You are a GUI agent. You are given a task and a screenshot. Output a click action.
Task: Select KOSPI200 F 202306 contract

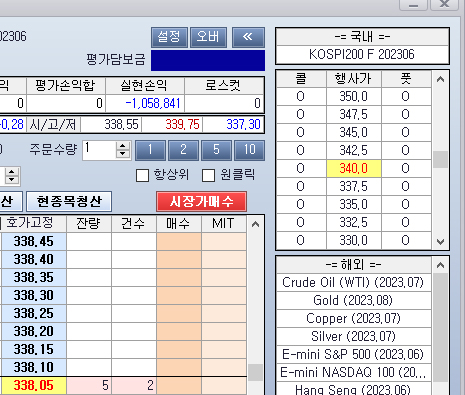click(362, 54)
